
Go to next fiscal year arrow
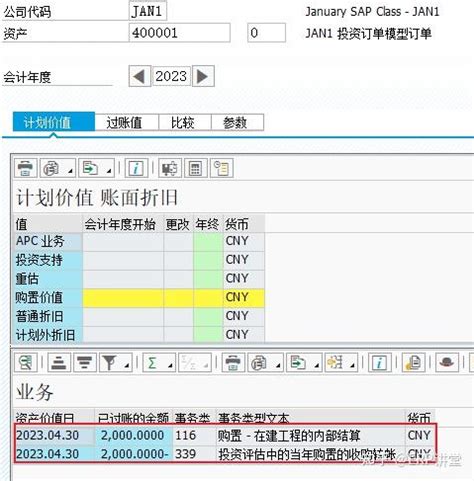tap(203, 76)
